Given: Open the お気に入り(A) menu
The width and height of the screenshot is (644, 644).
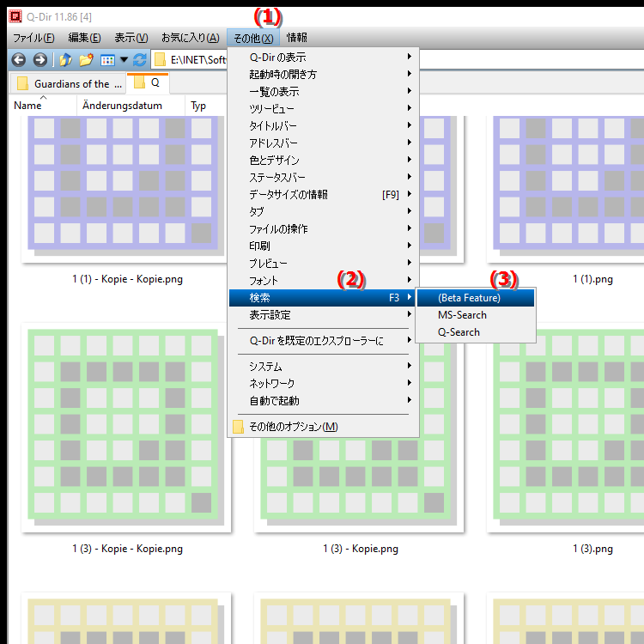Looking at the screenshot, I should 190,38.
